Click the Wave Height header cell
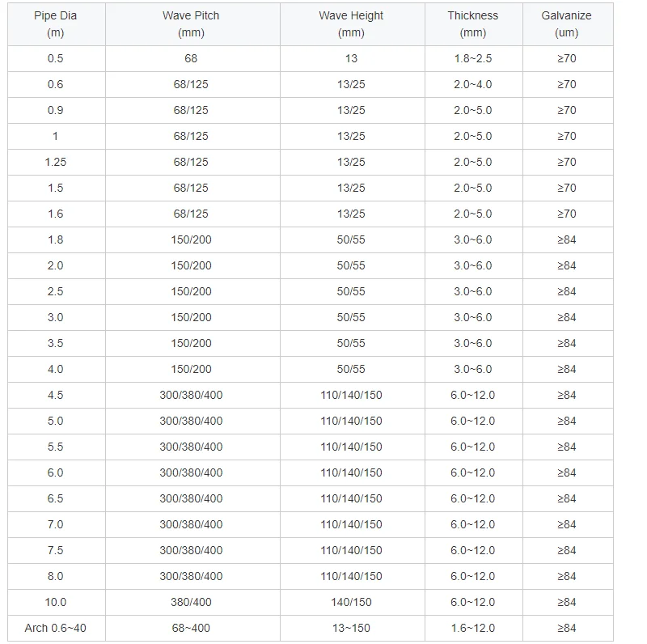 [351, 24]
